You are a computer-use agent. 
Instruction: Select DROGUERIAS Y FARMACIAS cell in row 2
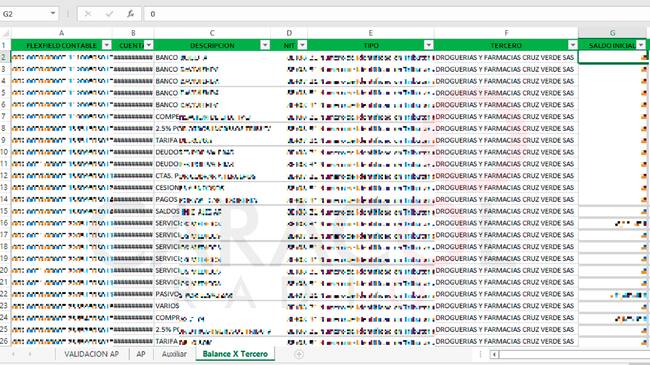tap(506, 57)
